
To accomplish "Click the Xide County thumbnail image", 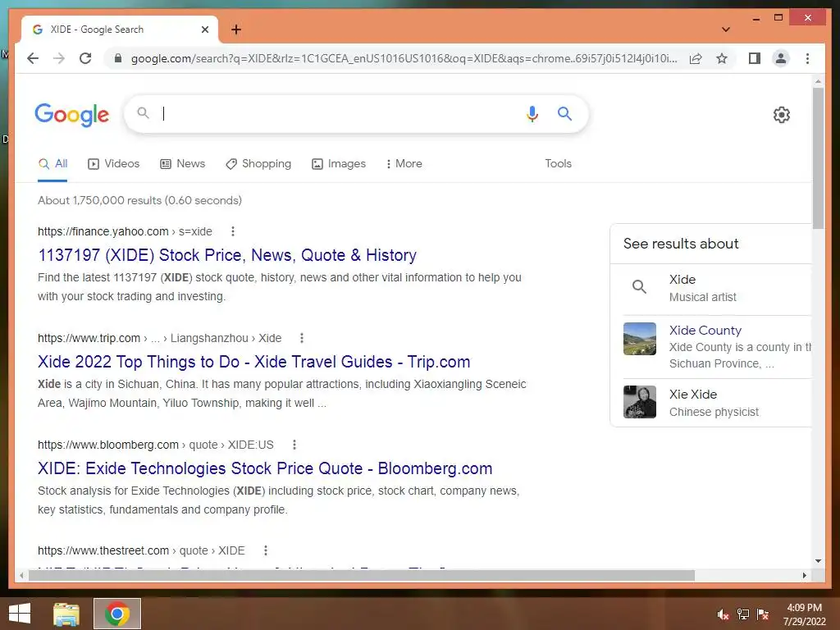I will [x=640, y=339].
